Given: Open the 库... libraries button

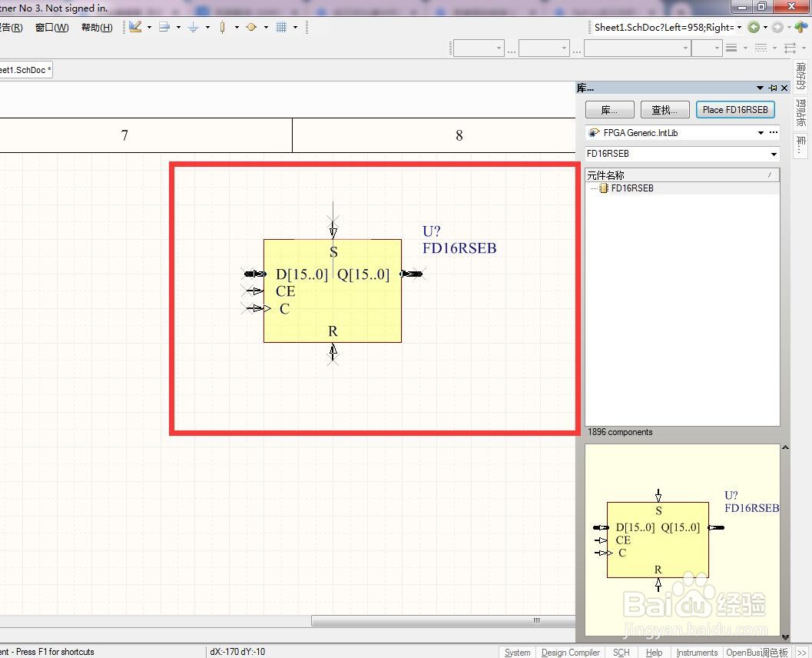Looking at the screenshot, I should [x=609, y=110].
